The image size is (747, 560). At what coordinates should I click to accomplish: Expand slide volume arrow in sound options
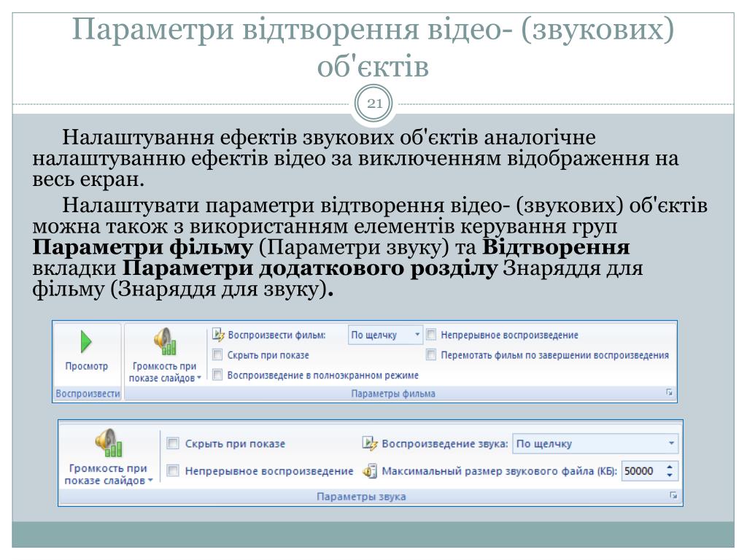tap(150, 480)
